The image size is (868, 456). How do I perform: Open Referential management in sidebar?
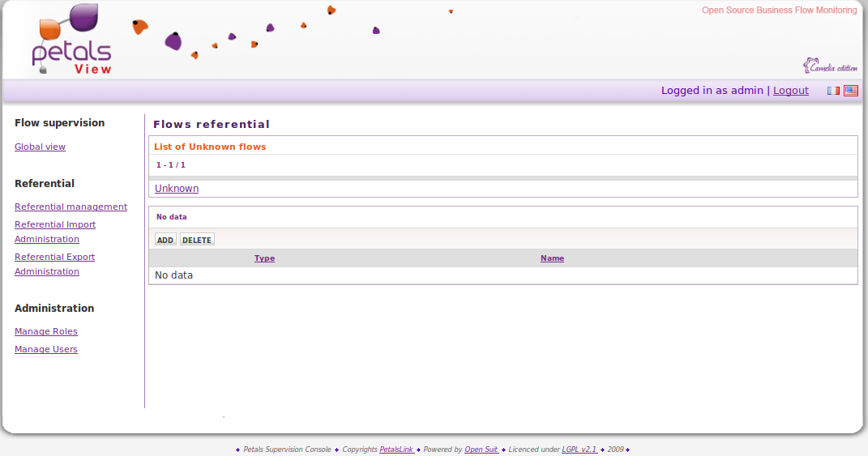[71, 207]
